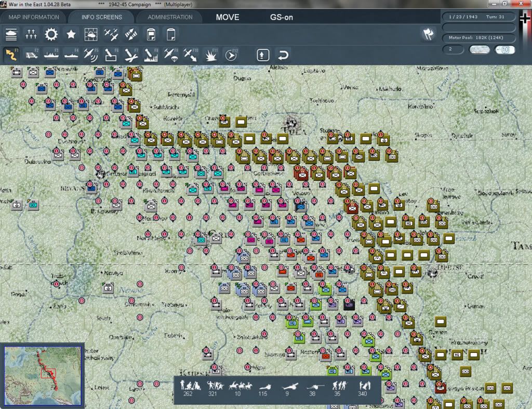Click the date 1/23/1943 Turn 31 box
Viewport: 532px width, 409px height.
478,17
